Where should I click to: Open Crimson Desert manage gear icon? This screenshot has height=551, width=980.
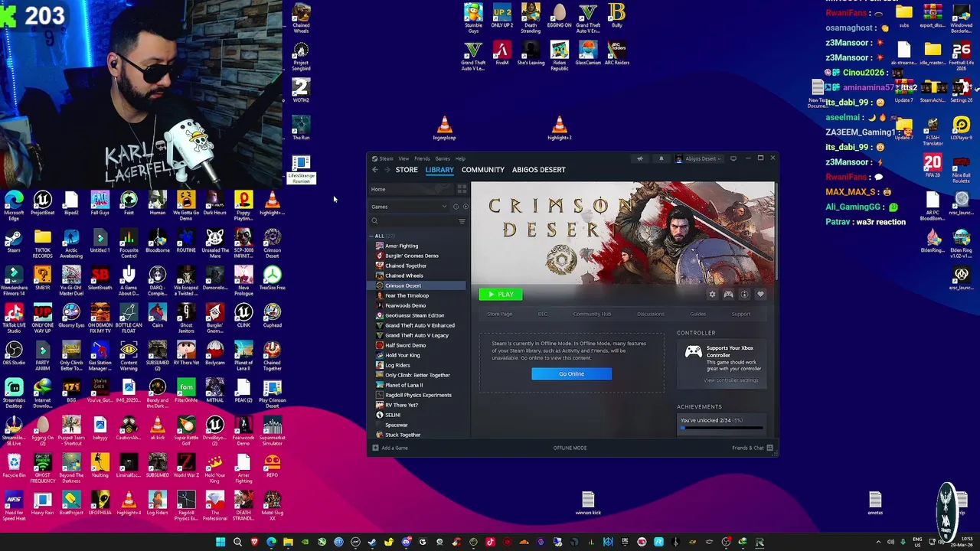click(x=712, y=295)
